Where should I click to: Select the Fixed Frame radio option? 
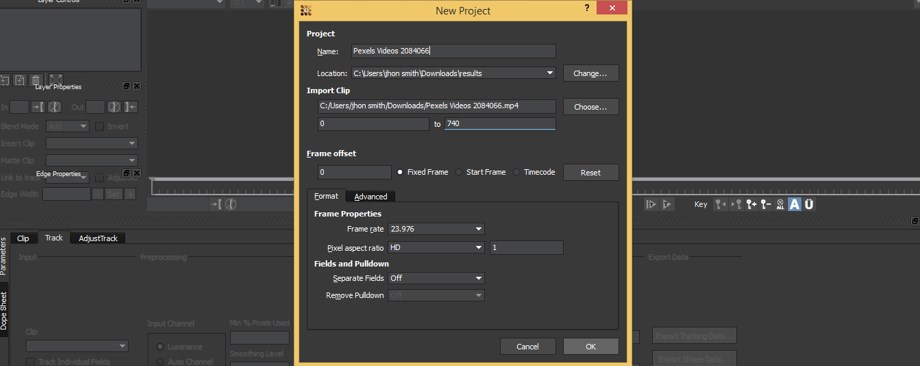pyautogui.click(x=400, y=172)
